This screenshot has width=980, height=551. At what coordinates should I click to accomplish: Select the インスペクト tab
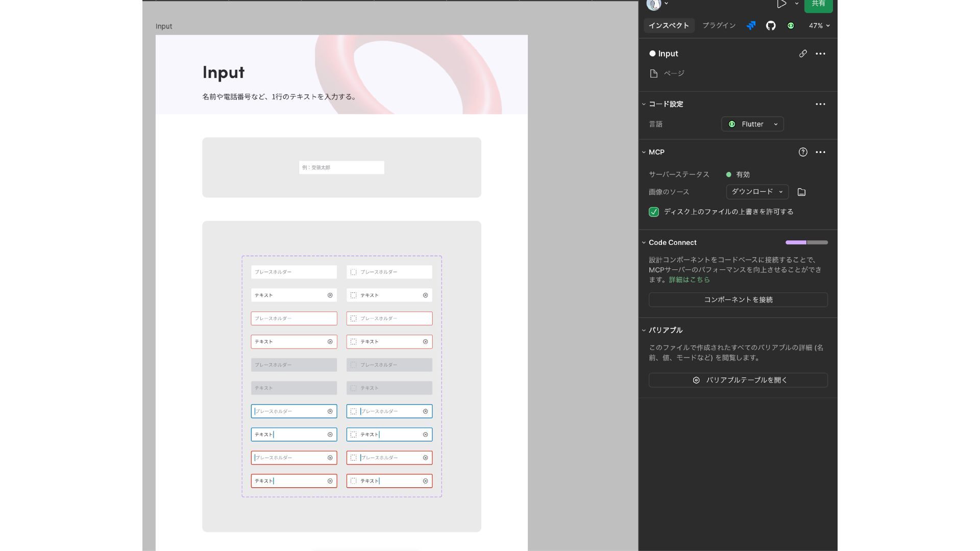[669, 26]
